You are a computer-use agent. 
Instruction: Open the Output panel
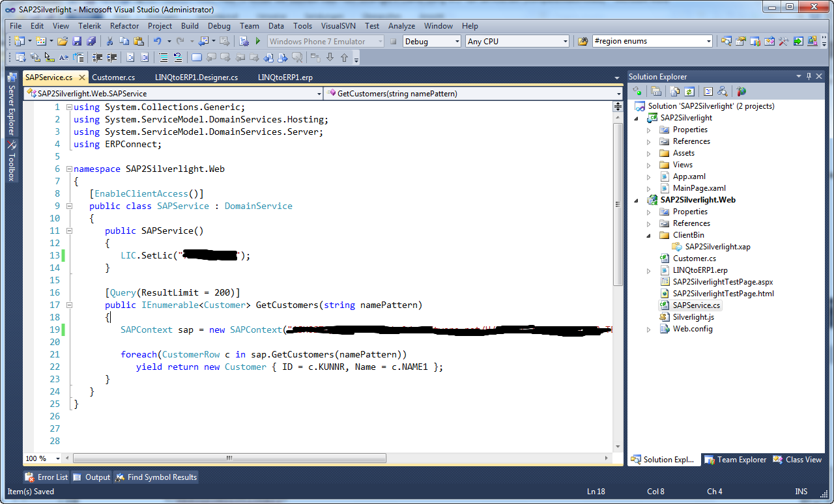pyautogui.click(x=92, y=477)
